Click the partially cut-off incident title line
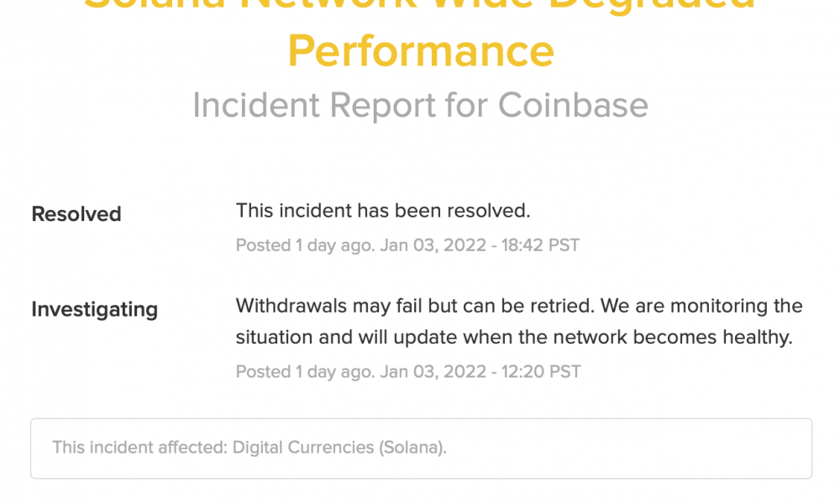 421,5
